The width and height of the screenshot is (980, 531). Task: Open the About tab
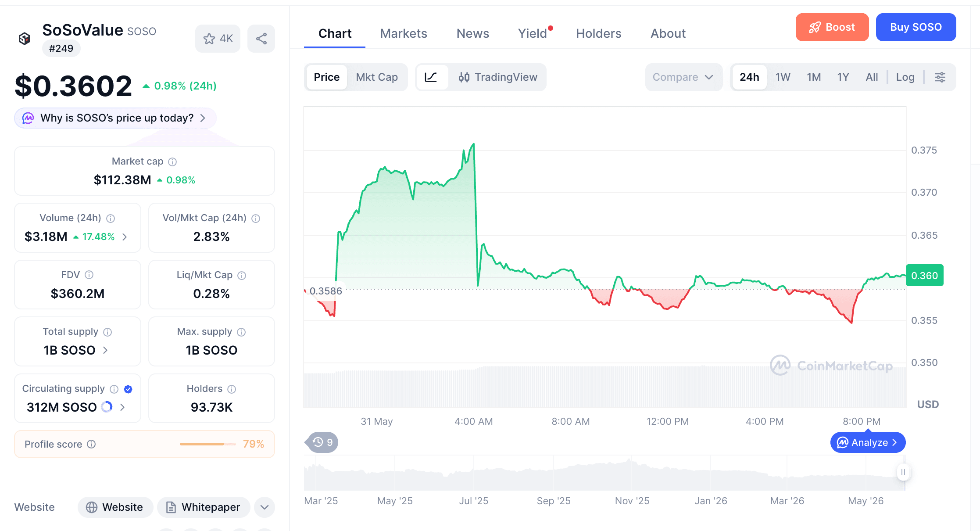[668, 33]
